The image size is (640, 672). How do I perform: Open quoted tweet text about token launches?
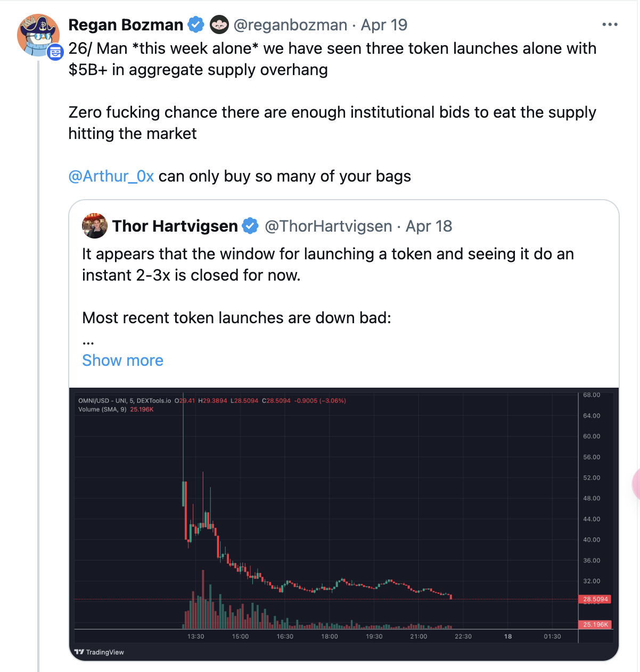[x=328, y=265]
